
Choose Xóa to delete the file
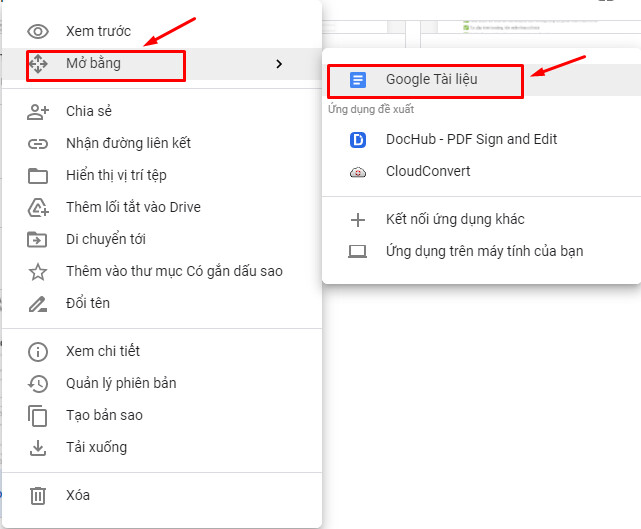pyautogui.click(x=162, y=495)
